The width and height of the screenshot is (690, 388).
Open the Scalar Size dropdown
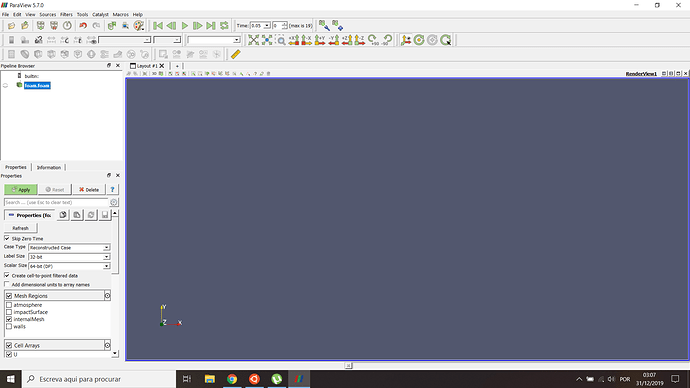coord(69,266)
